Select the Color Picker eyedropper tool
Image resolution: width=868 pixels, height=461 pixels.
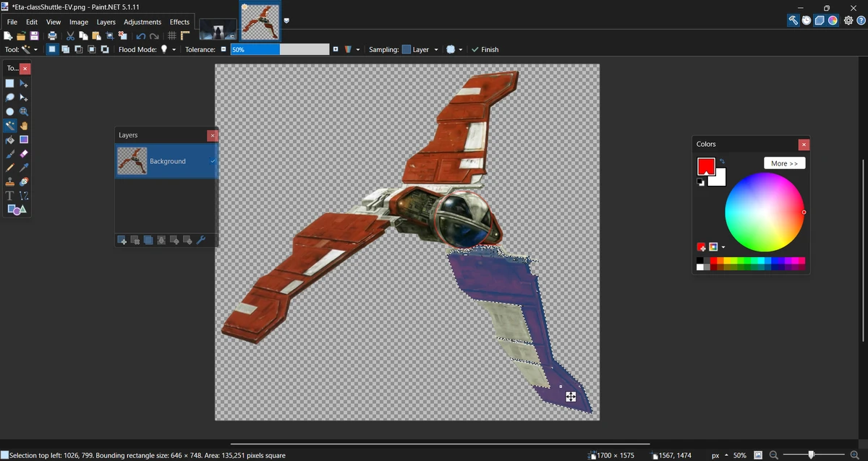pos(24,168)
